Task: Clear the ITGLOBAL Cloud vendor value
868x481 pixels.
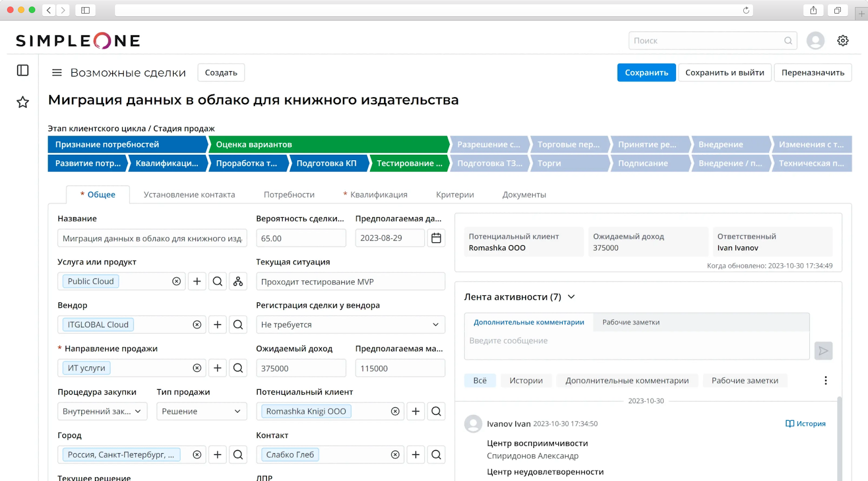Action: coord(197,325)
